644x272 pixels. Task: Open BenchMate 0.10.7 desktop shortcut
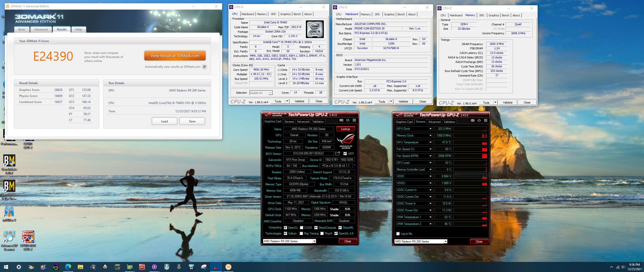tap(9, 164)
